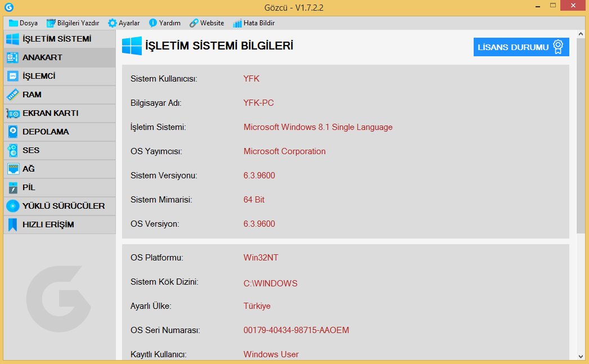The image size is (589, 364).
Task: Select the ANAKART sidebar section
Action: [x=60, y=57]
